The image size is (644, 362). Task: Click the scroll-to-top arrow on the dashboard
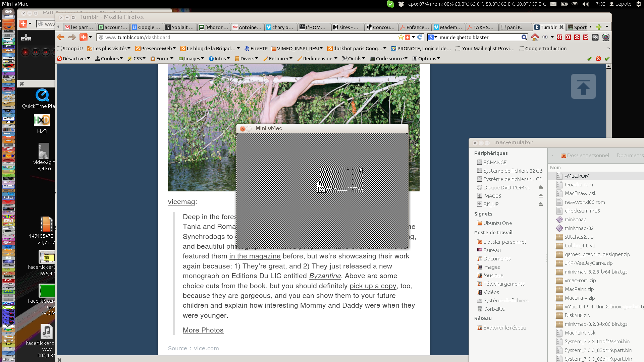pyautogui.click(x=583, y=86)
